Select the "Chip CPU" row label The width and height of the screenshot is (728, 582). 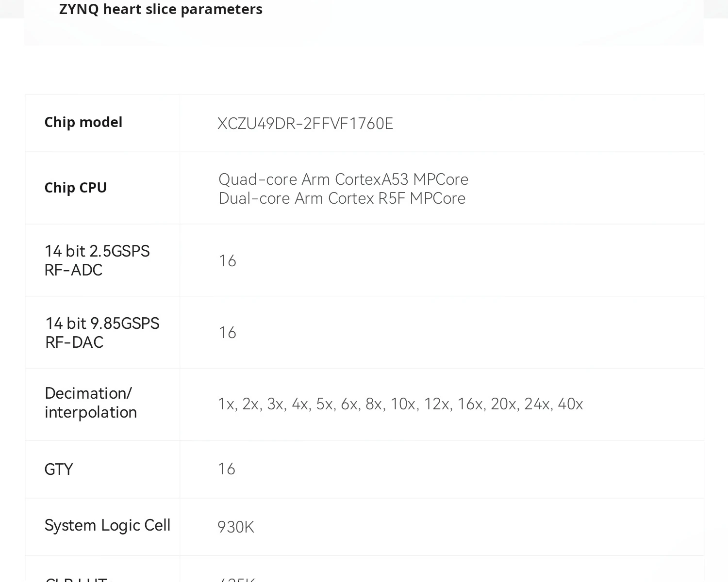[75, 188]
